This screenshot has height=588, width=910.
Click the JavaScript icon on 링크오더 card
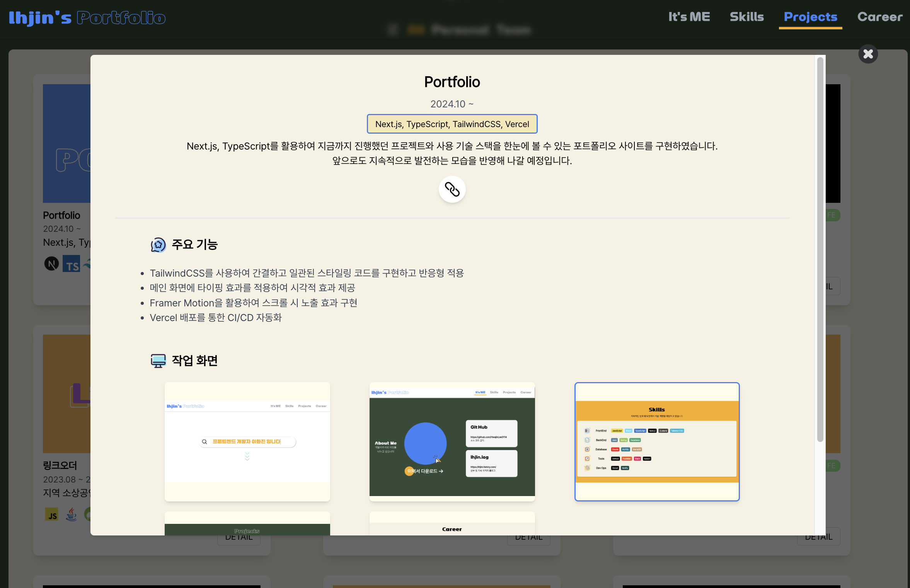51,515
